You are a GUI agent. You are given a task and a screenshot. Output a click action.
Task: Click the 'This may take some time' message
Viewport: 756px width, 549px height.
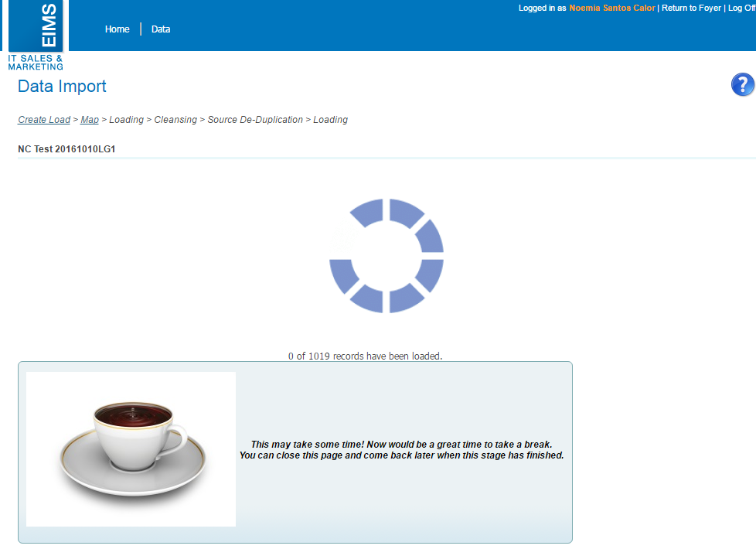point(402,449)
